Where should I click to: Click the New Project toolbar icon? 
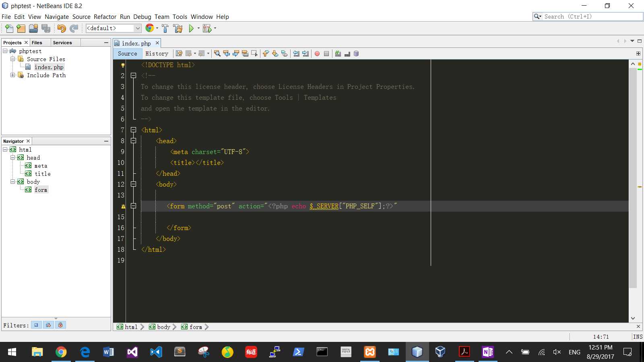click(x=21, y=28)
